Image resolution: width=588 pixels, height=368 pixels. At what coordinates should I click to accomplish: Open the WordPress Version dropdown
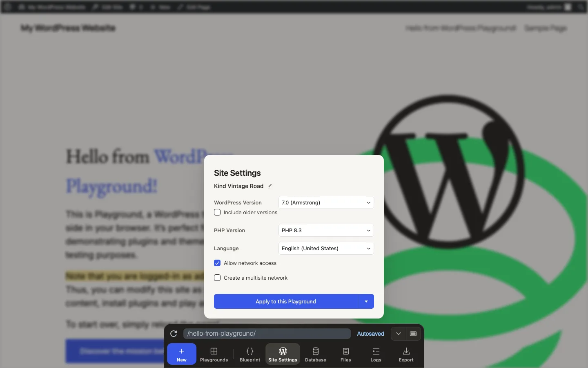[326, 202]
